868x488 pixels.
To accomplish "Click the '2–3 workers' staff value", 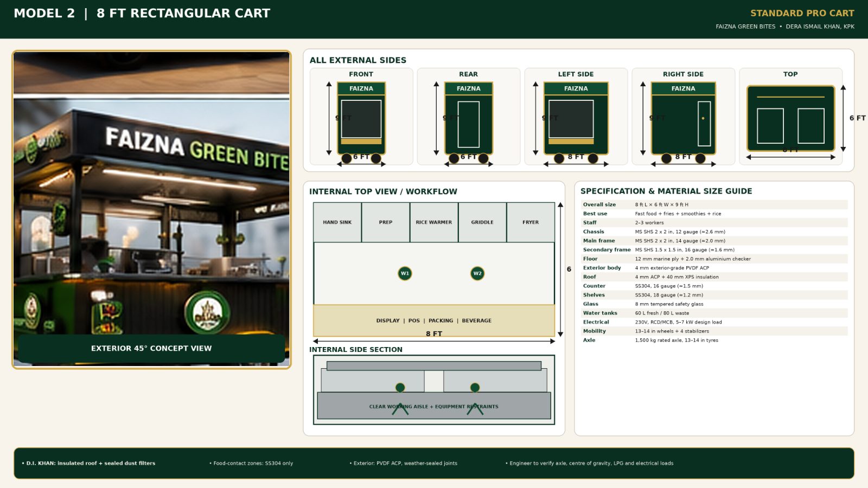I will (649, 223).
